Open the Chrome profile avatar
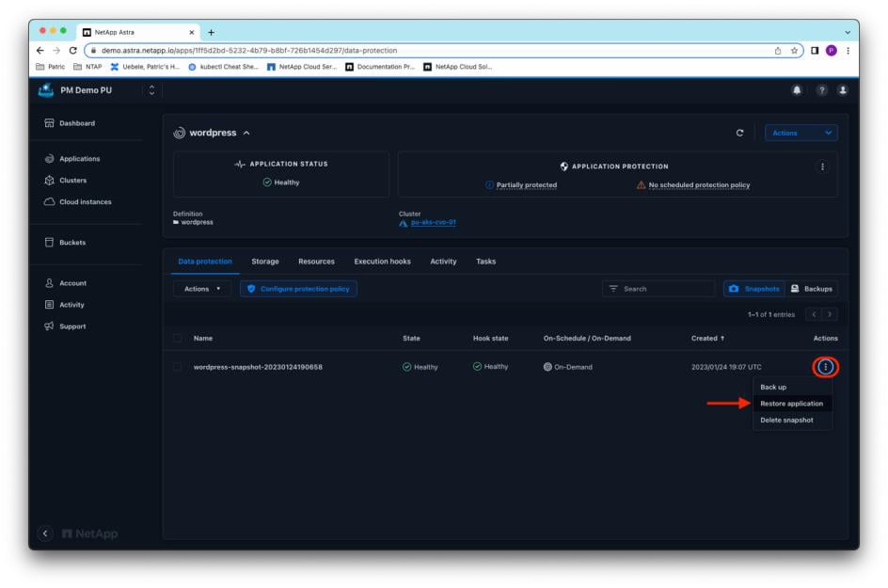This screenshot has height=588, width=888. [832, 51]
